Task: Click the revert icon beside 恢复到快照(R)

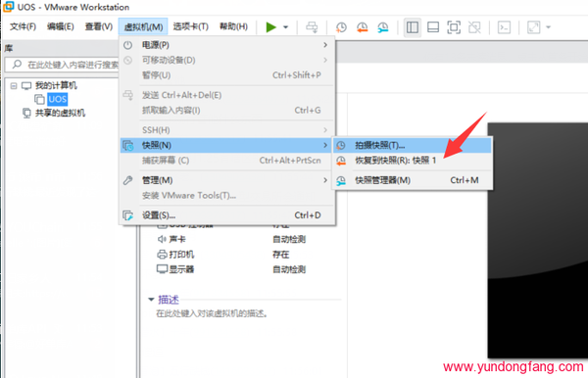Action: click(x=341, y=161)
